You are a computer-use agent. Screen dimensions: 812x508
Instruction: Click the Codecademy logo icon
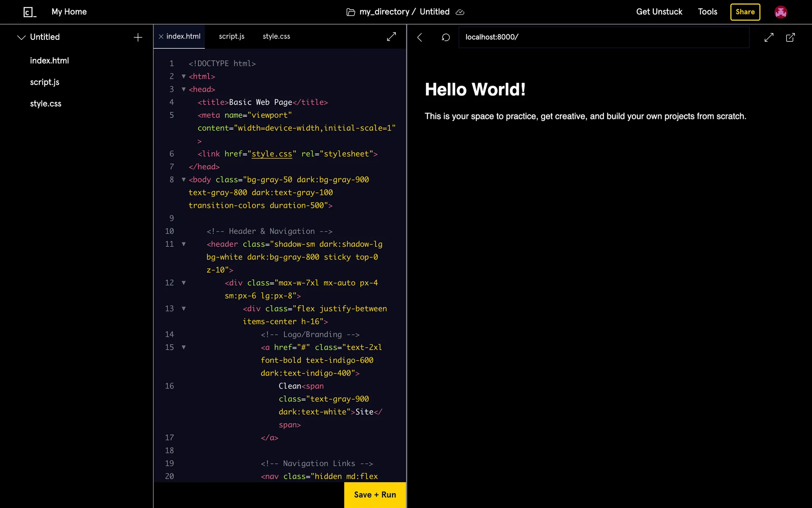click(30, 12)
